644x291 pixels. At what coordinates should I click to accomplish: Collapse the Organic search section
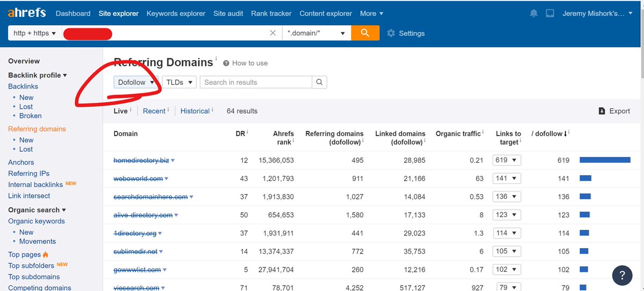[37, 210]
